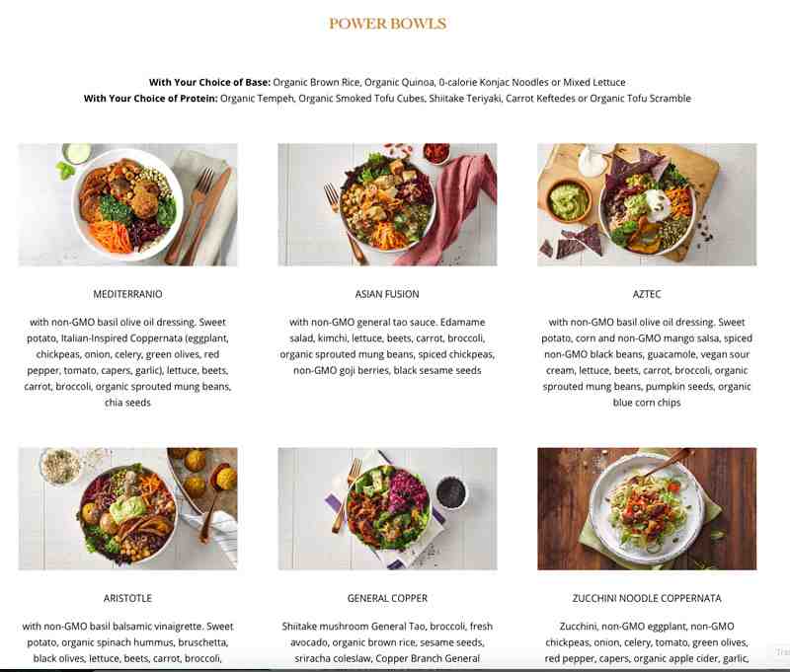Click the AZTEC title

647,294
